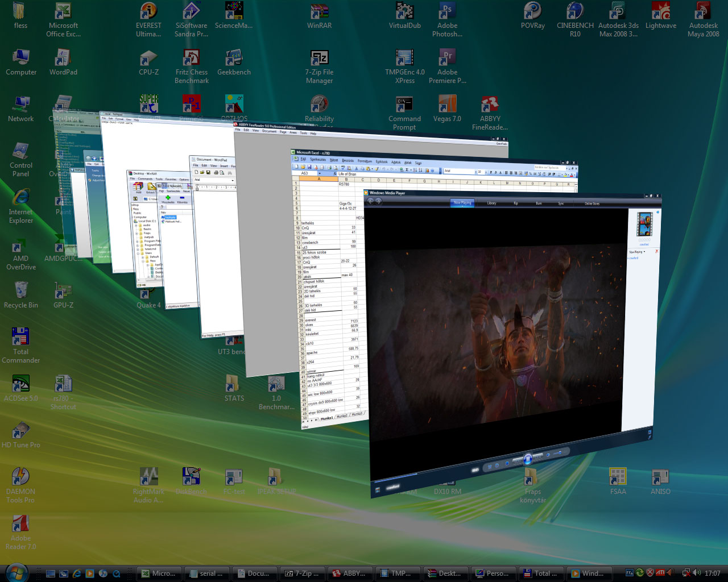Open the Total Commander desktop icon
The height and width of the screenshot is (582, 728).
coord(20,346)
